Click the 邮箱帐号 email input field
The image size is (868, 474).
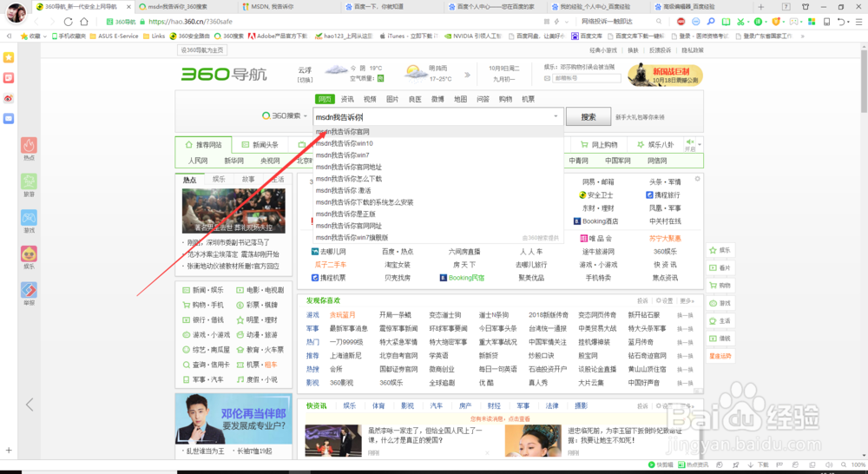[x=586, y=78]
